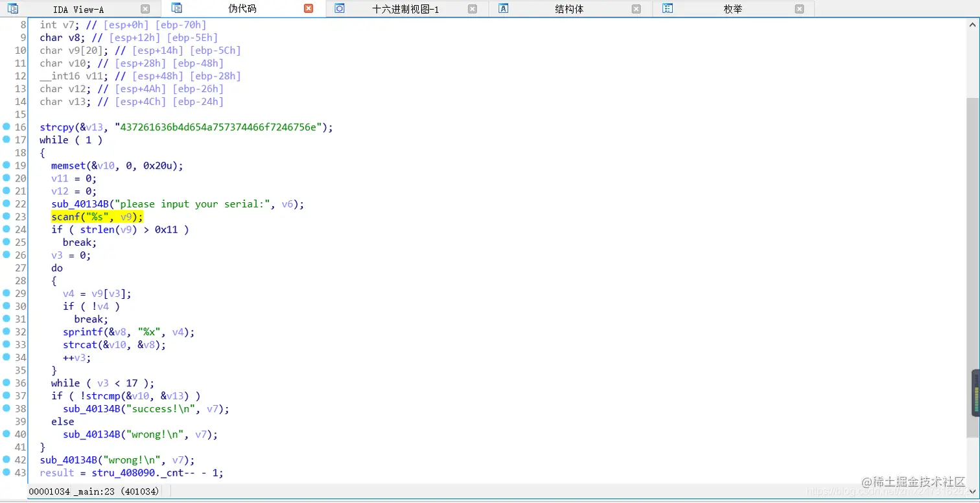Click the scrollbar down arrow
This screenshot has width=980, height=503.
(x=974, y=492)
